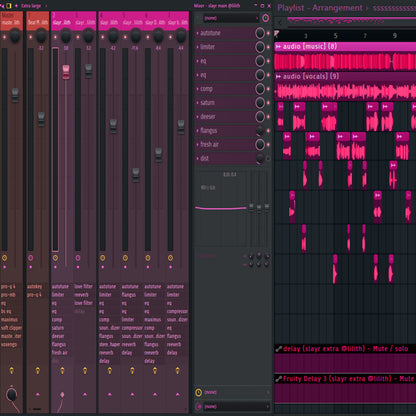416x416 pixels.
Task: Open the saturn slot arrow menu
Action: click(x=197, y=103)
